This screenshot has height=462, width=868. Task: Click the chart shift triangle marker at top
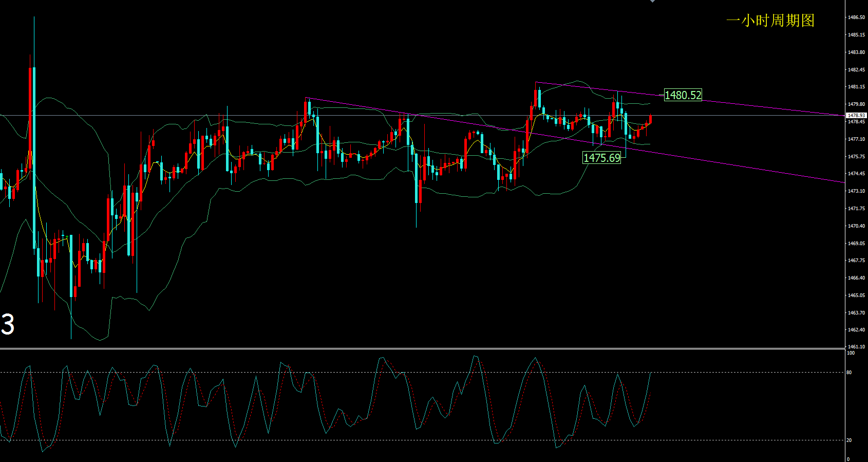(x=652, y=1)
